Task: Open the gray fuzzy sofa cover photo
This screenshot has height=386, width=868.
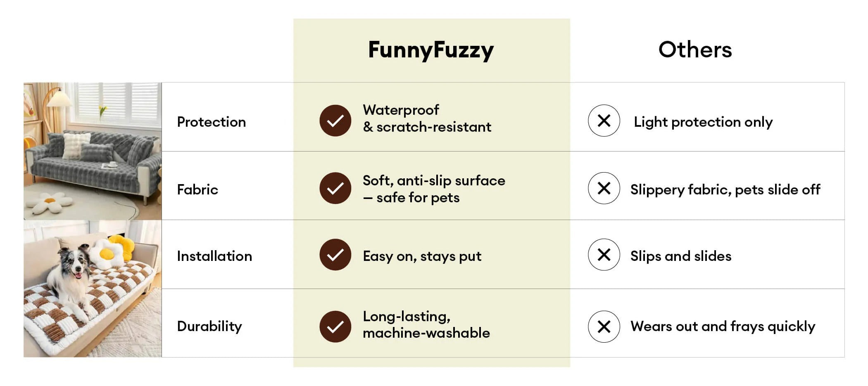Action: point(93,151)
